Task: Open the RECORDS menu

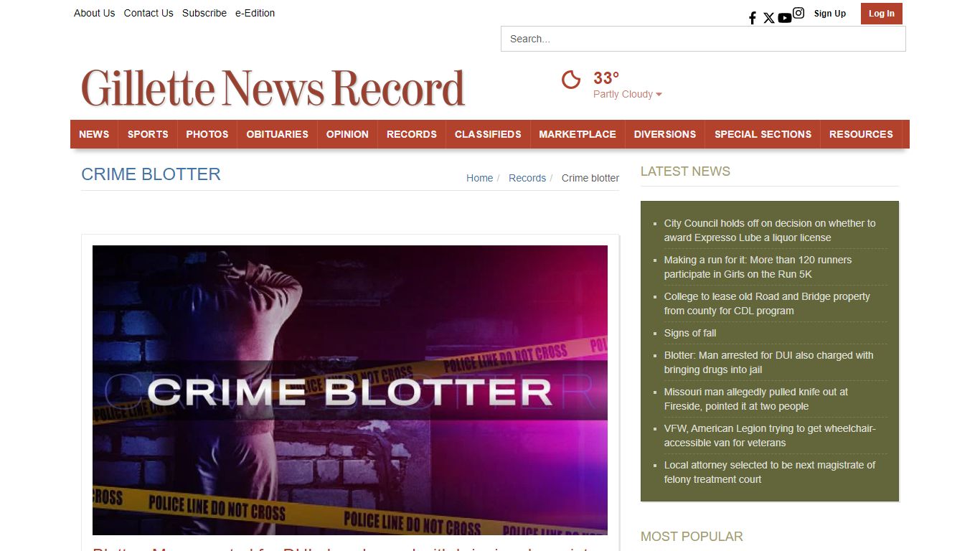Action: pyautogui.click(x=412, y=134)
